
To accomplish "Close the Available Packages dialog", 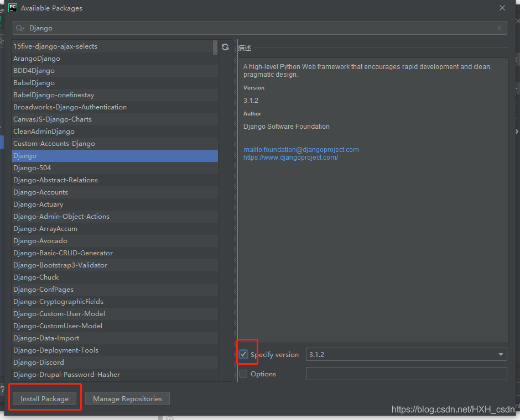I will pos(502,8).
